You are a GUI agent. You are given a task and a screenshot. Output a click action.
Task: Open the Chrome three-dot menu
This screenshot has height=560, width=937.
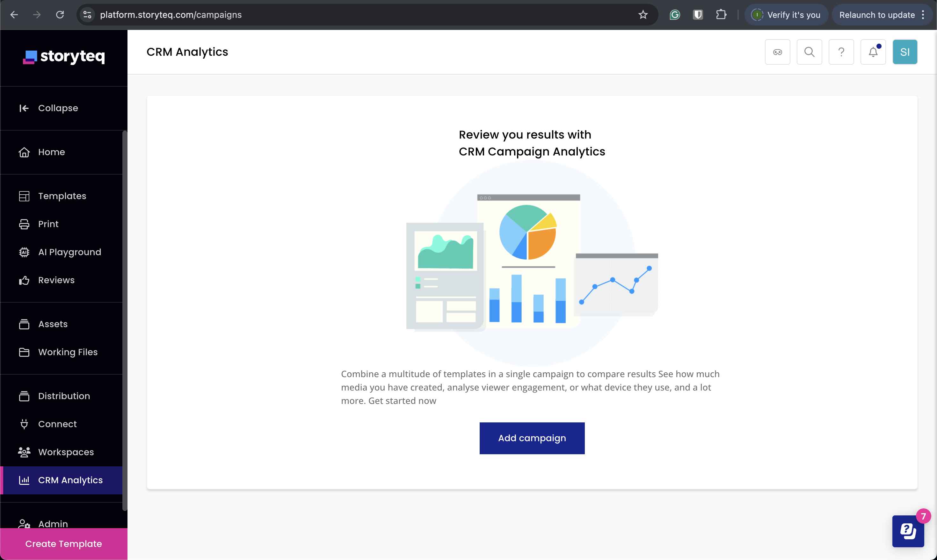point(923,15)
